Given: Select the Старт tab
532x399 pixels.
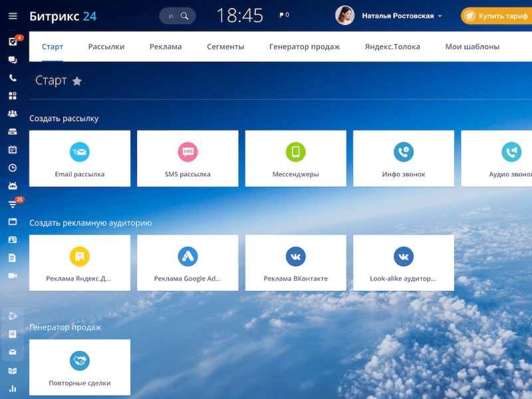Looking at the screenshot, I should [x=53, y=47].
